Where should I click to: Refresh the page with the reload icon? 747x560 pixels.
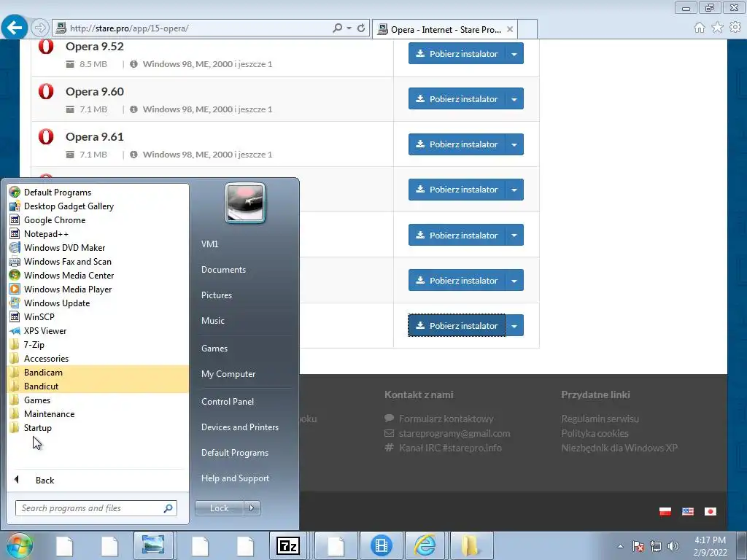[x=361, y=28]
